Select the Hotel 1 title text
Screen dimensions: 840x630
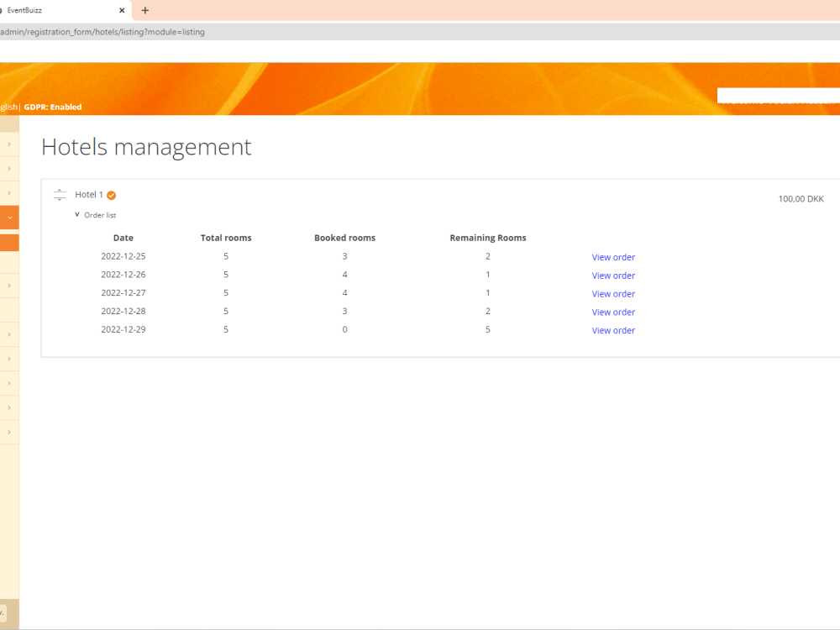(88, 194)
